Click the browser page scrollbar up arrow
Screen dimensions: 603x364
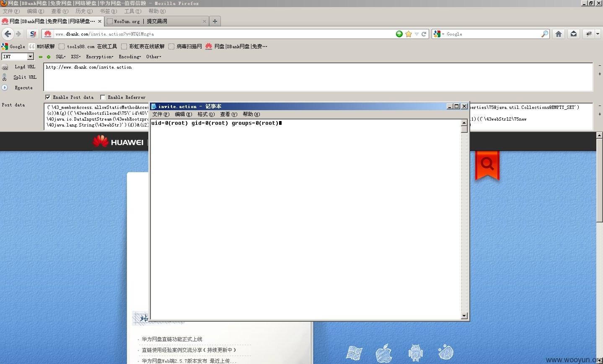[599, 135]
